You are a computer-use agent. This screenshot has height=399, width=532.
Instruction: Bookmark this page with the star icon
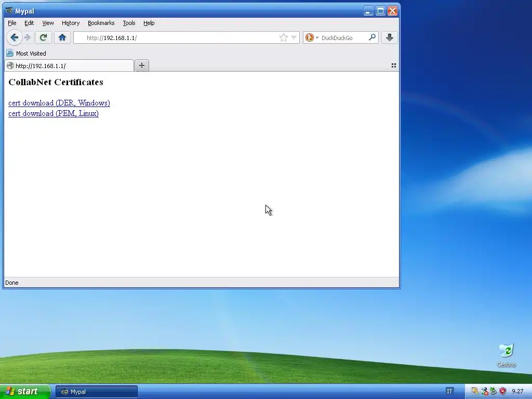[284, 37]
